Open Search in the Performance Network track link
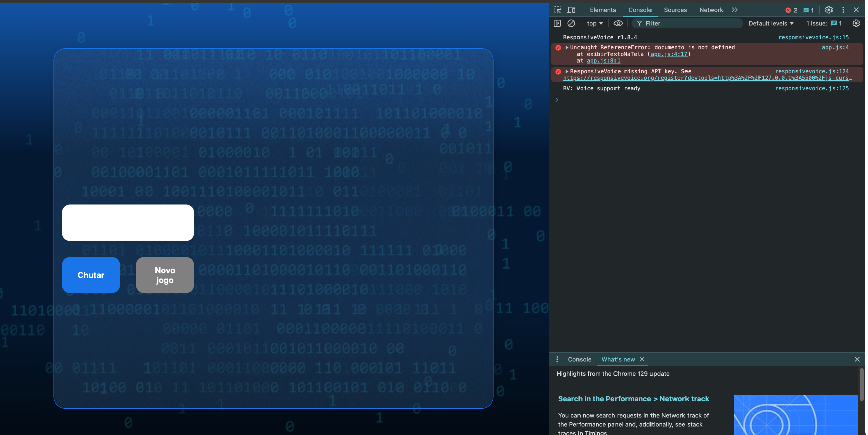The image size is (868, 435). (x=634, y=399)
